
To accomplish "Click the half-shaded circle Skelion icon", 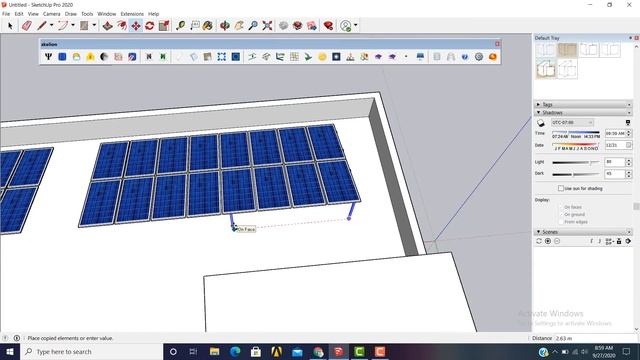I will 104,57.
